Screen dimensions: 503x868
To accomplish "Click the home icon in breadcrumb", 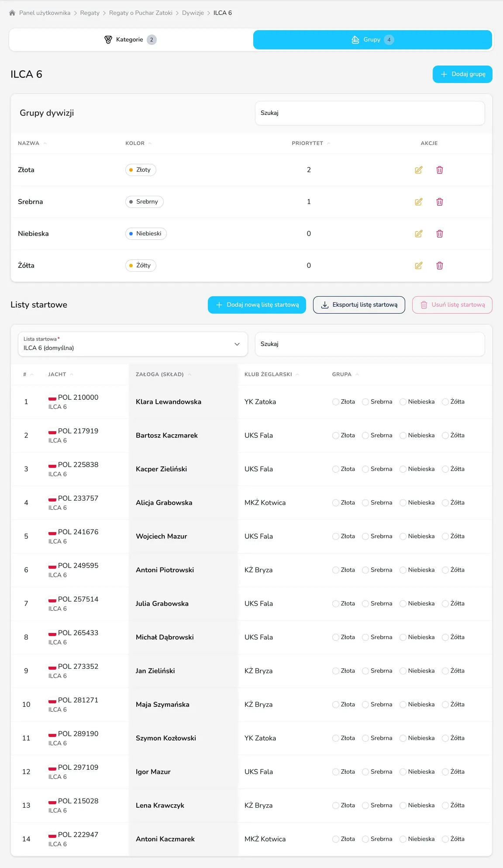I will [x=12, y=13].
